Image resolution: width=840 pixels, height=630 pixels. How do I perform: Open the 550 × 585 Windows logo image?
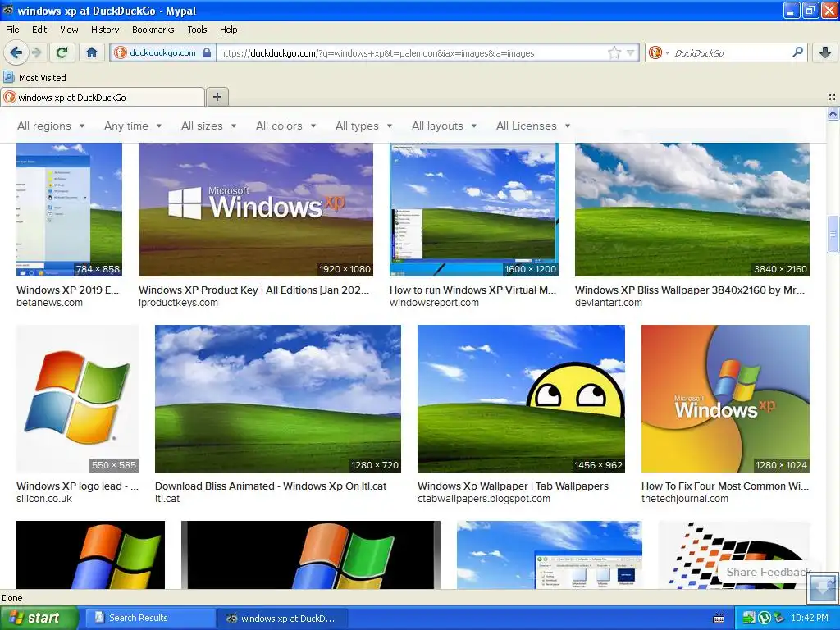pos(78,399)
